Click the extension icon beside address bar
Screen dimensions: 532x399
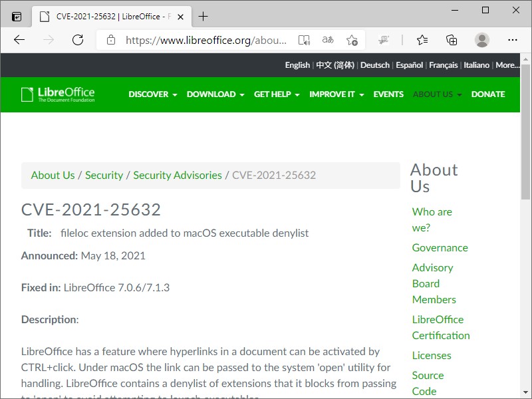[384, 40]
